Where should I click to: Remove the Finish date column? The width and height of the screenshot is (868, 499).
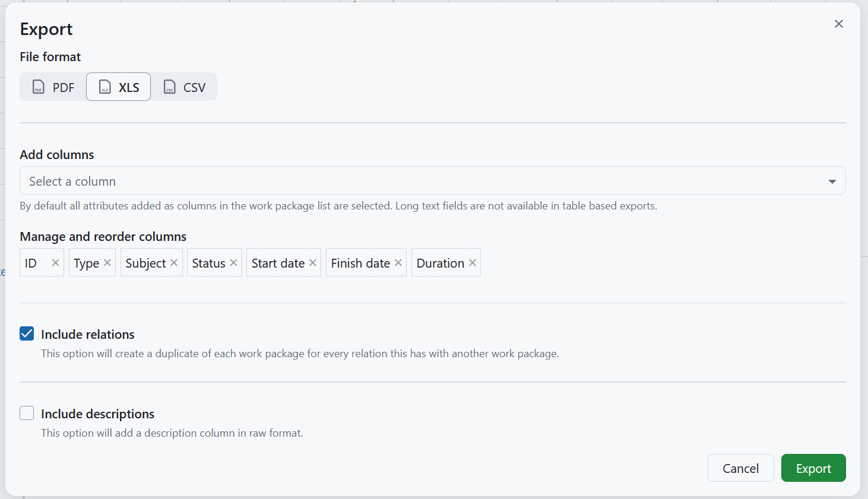(x=398, y=263)
